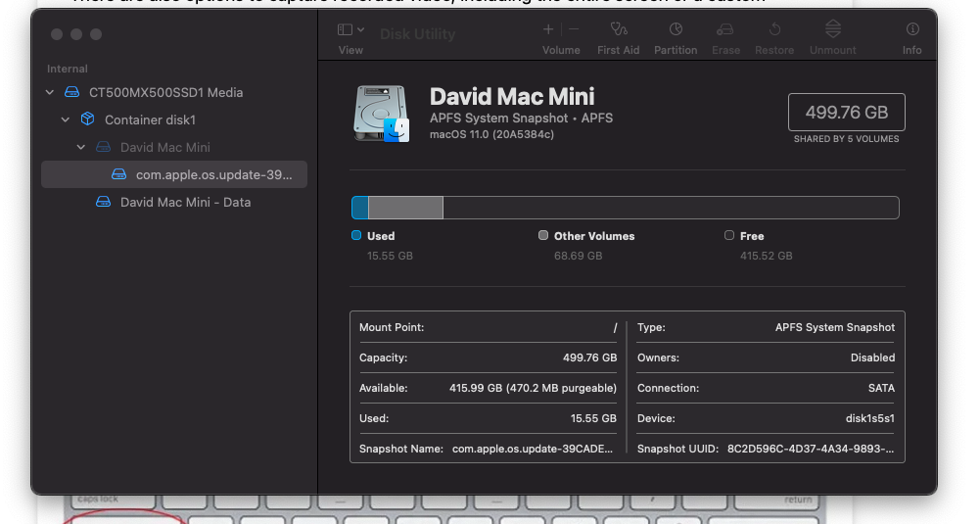This screenshot has width=980, height=524.
Task: Click the APFS System Snapshot type value
Action: pos(835,328)
